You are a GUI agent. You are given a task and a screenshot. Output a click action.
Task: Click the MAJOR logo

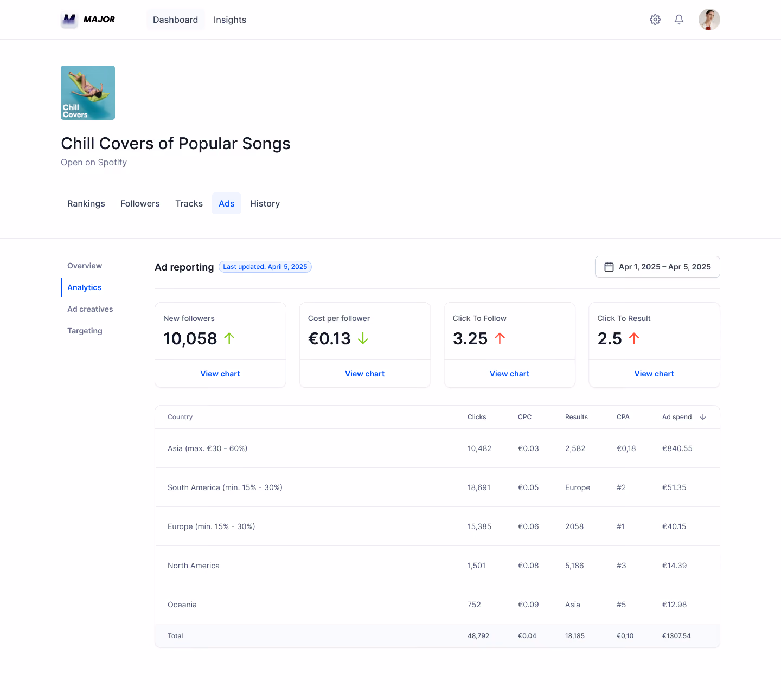[x=88, y=20]
